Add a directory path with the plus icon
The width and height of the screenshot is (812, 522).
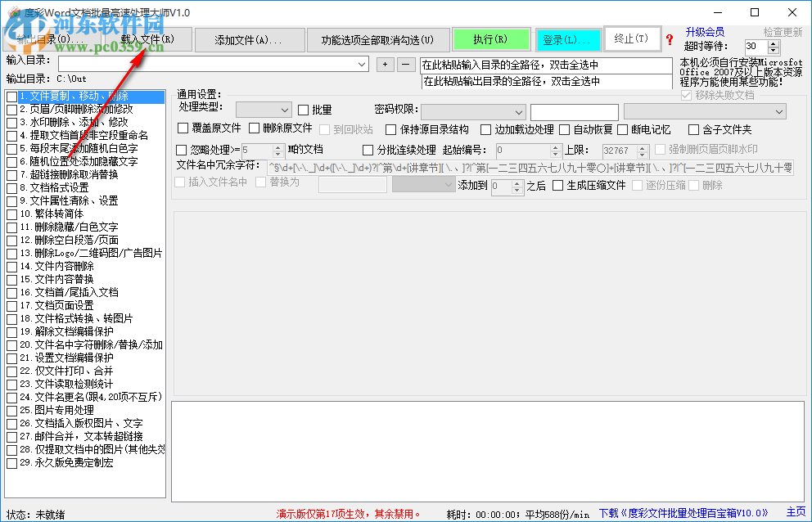pos(385,62)
